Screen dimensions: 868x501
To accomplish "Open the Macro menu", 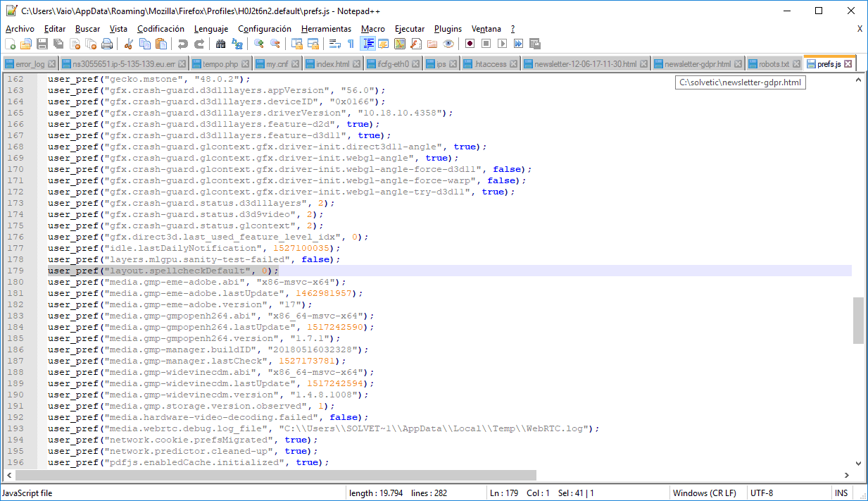I will click(x=373, y=29).
